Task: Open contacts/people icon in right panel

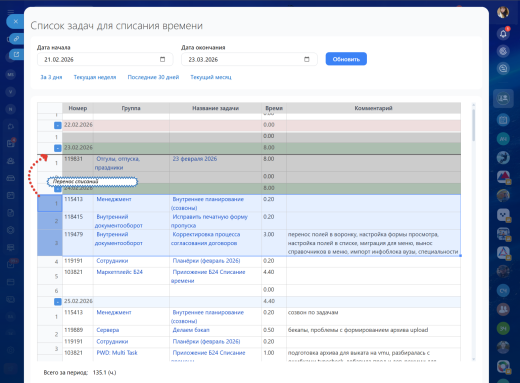Action: [503, 98]
